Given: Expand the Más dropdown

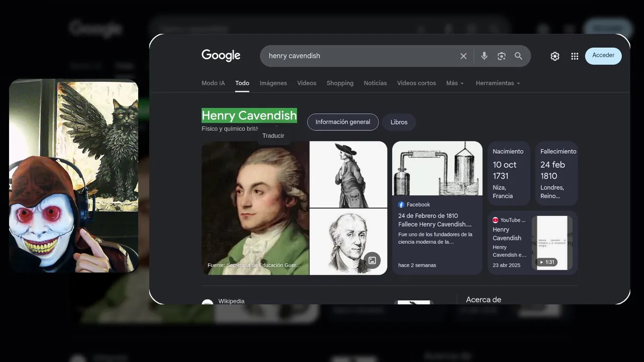Looking at the screenshot, I should pyautogui.click(x=455, y=83).
